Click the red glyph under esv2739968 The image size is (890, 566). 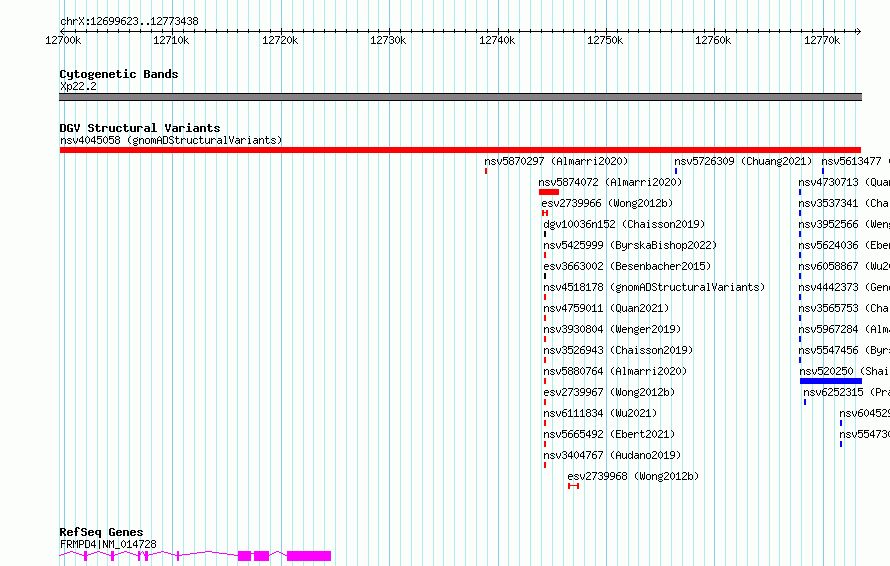coord(573,486)
